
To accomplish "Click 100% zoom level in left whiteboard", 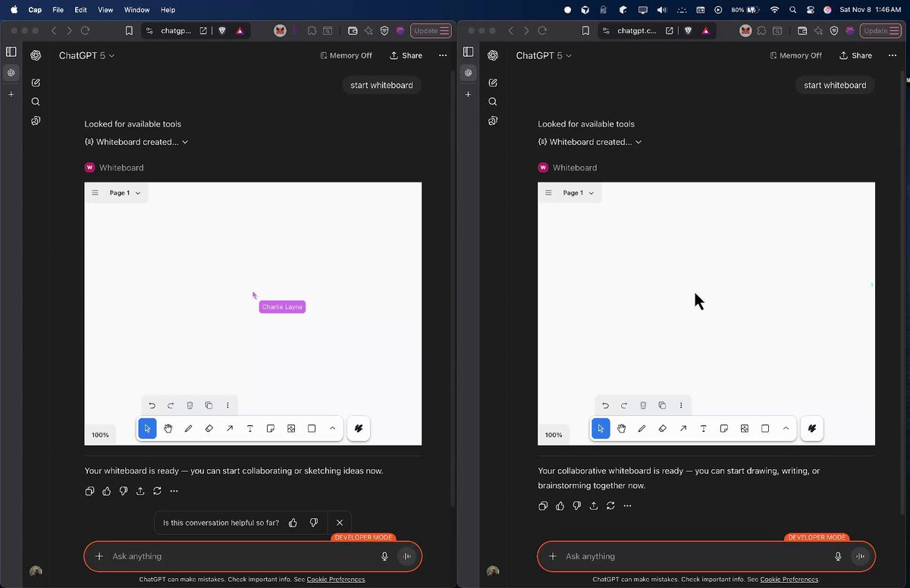I will (x=100, y=435).
